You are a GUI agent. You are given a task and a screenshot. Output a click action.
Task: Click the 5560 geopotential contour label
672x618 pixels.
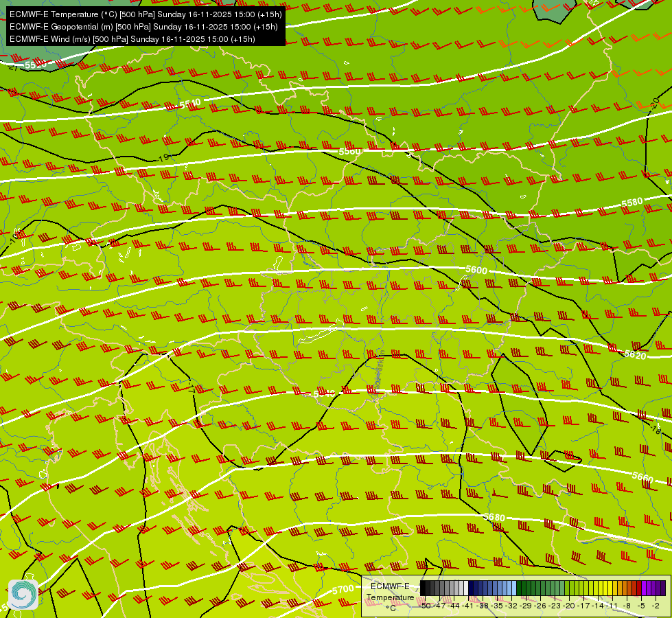pyautogui.click(x=349, y=151)
